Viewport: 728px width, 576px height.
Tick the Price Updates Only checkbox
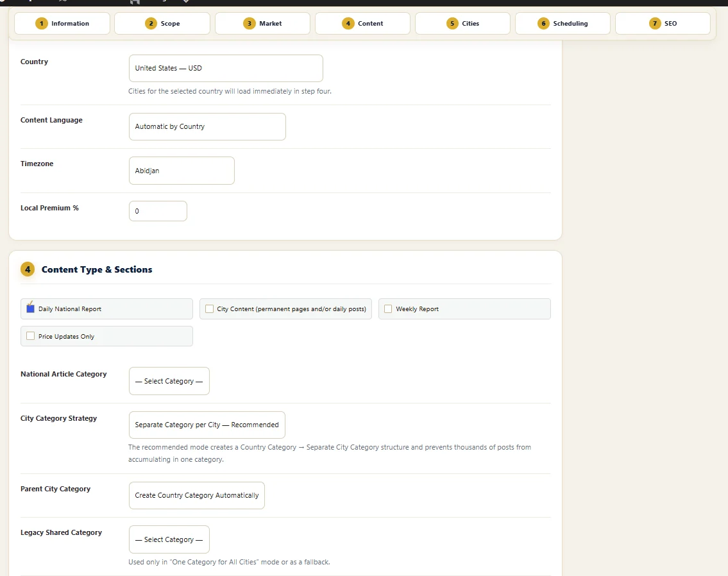point(31,336)
